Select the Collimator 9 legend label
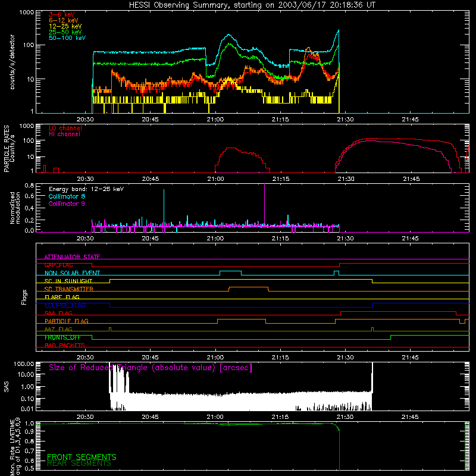The image size is (476, 476). [x=67, y=203]
